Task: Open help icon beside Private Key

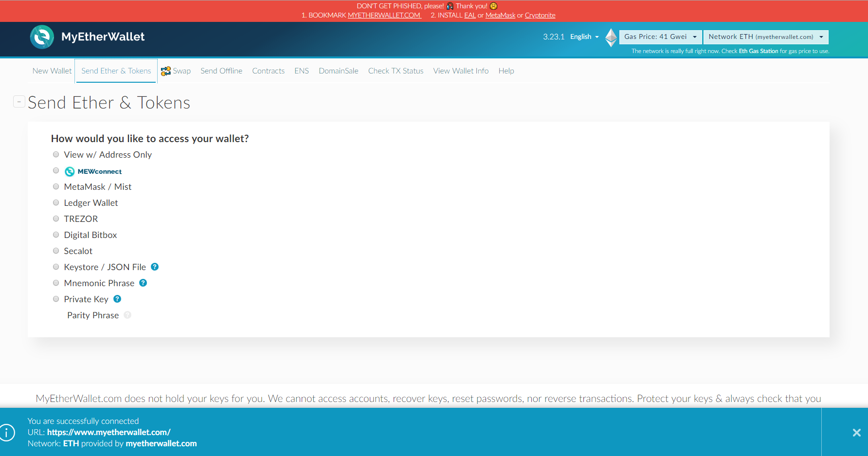Action: pos(117,299)
